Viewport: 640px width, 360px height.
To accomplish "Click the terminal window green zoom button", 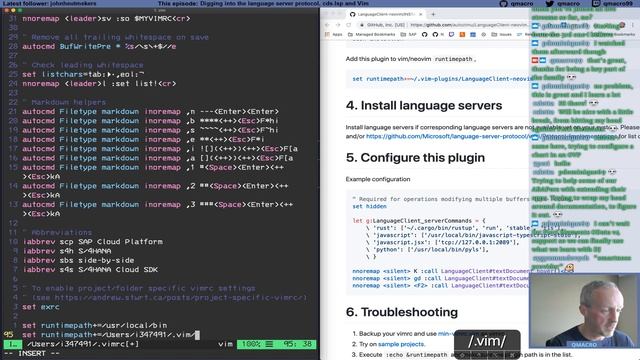I will point(20,10).
